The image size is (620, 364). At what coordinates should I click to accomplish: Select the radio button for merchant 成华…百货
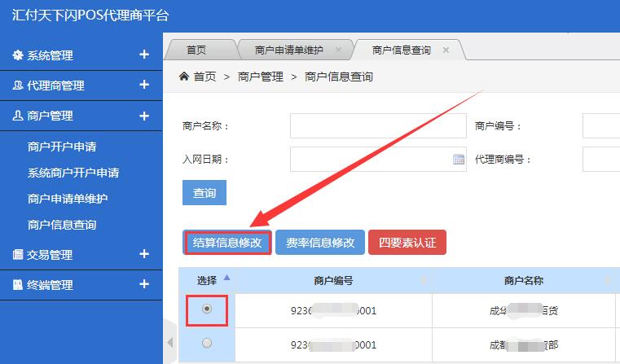207,309
